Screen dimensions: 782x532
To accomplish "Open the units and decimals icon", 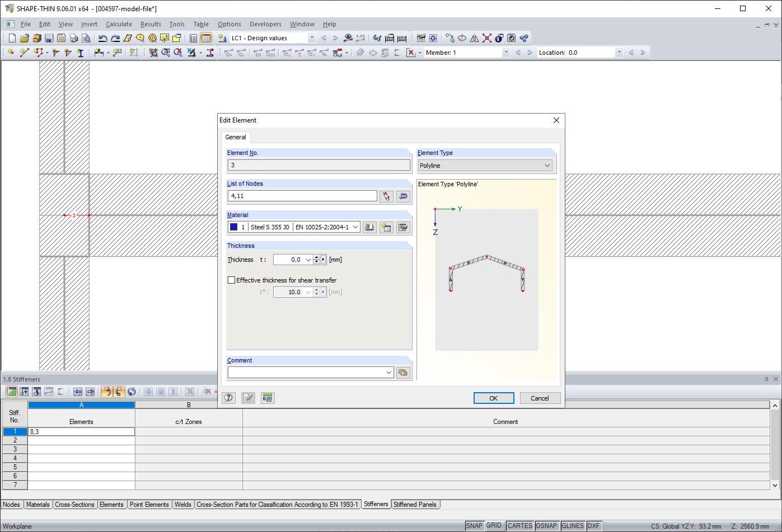I will pyautogui.click(x=268, y=398).
